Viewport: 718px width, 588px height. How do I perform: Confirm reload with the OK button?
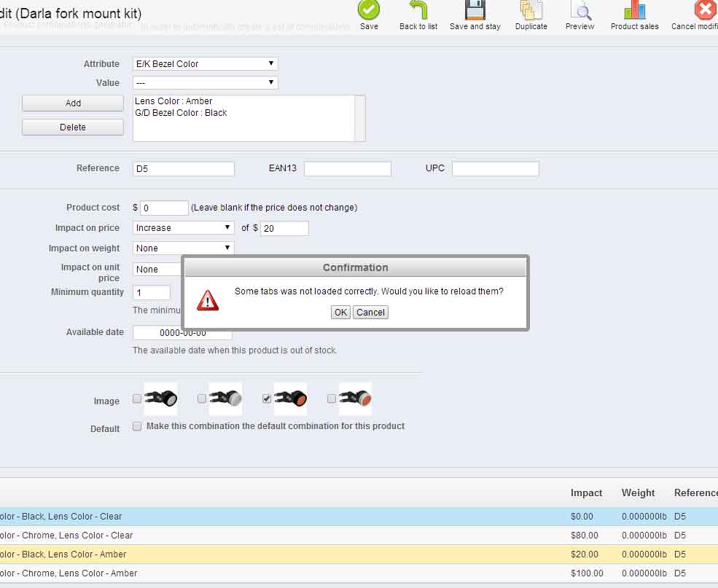(340, 312)
